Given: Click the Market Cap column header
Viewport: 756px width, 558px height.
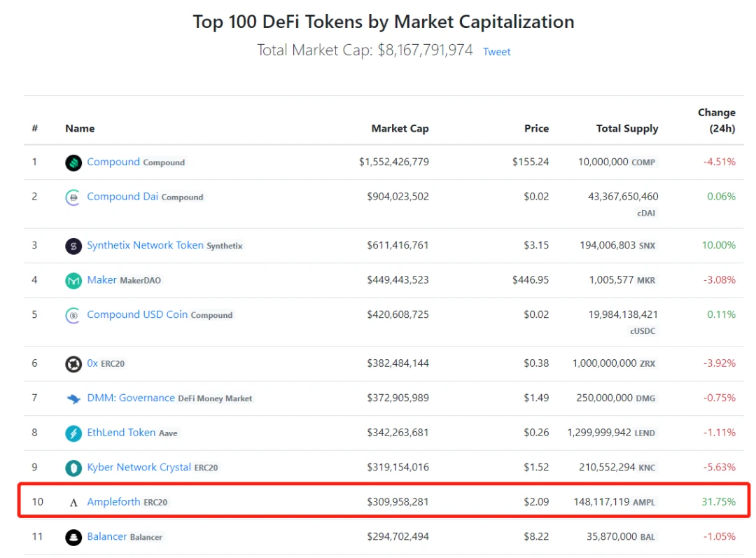Looking at the screenshot, I should tap(400, 129).
